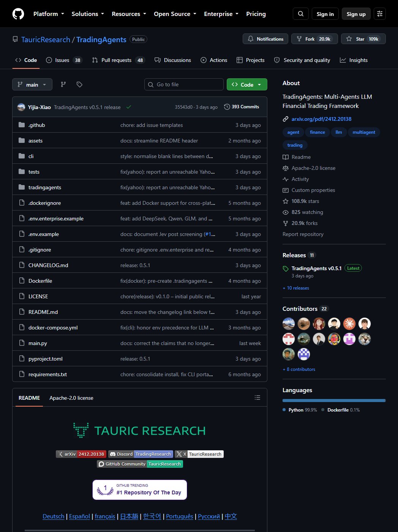Open the 108.9k stars item

(301, 201)
